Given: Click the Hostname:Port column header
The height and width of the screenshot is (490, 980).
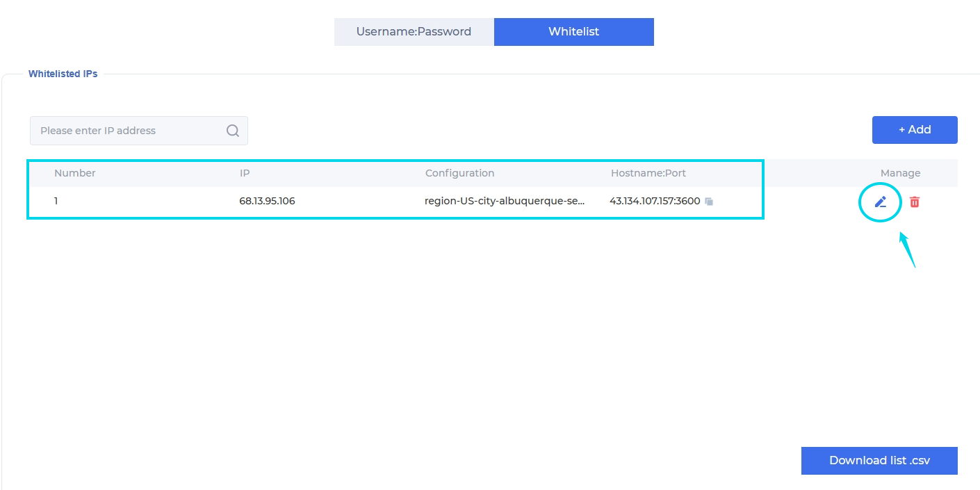Looking at the screenshot, I should point(648,173).
